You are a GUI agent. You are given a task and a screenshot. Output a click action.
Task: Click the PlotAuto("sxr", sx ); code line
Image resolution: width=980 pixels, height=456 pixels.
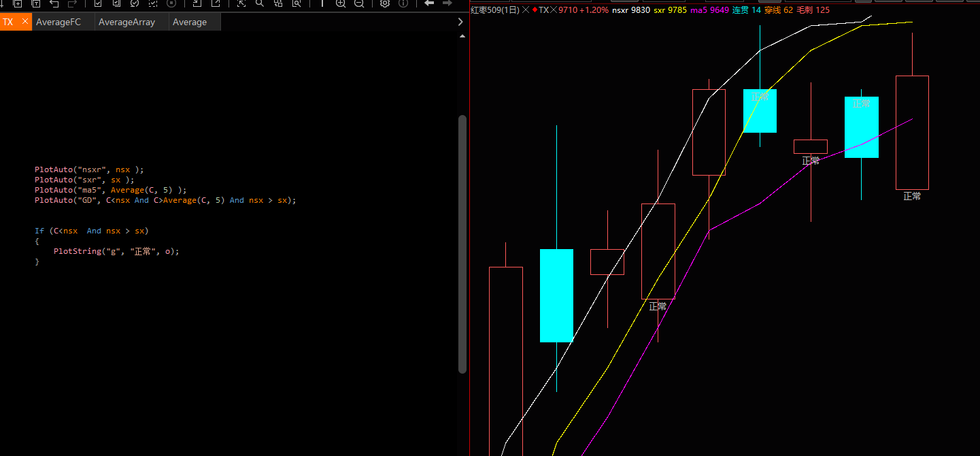85,180
